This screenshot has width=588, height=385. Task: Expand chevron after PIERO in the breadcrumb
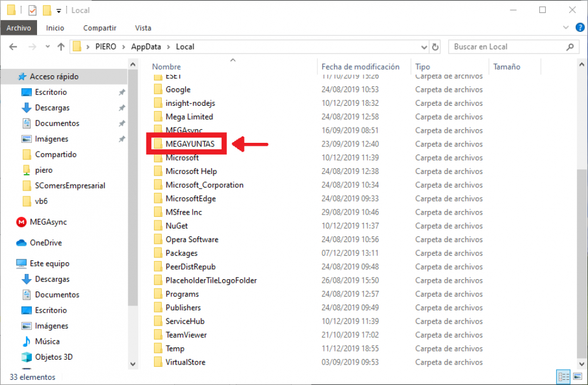click(123, 47)
